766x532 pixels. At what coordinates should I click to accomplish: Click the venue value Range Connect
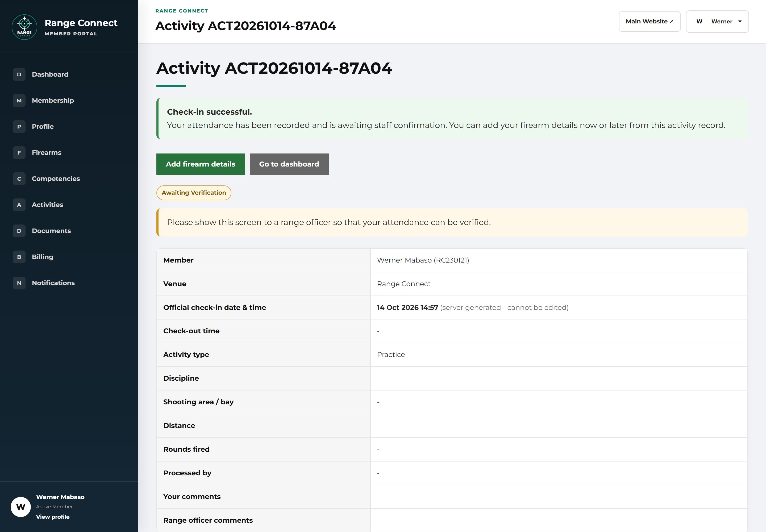(404, 284)
